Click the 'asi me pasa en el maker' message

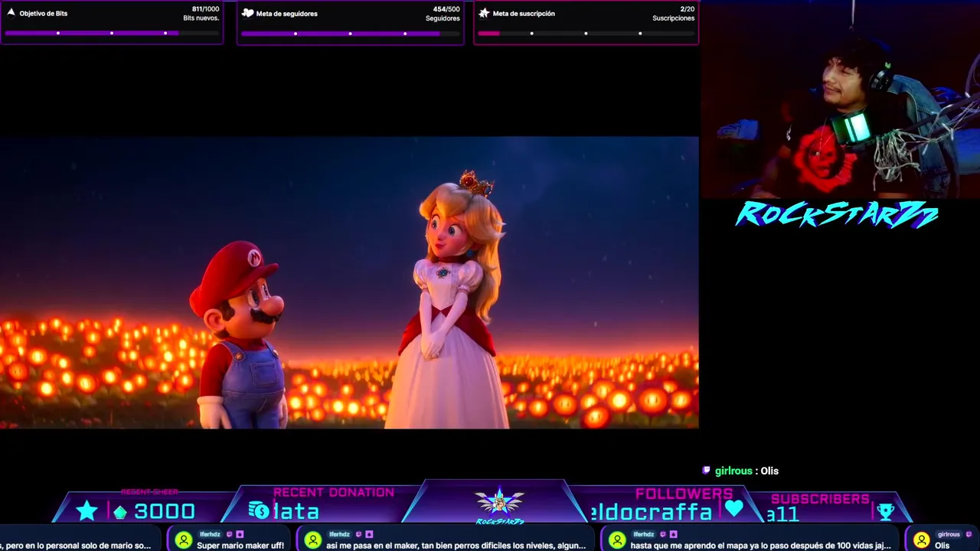coord(456,546)
